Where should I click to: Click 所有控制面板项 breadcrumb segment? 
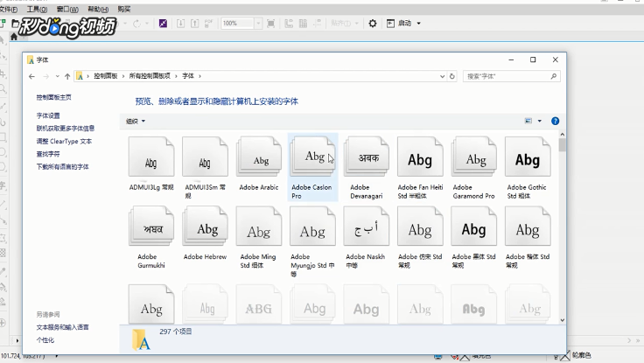click(x=150, y=76)
